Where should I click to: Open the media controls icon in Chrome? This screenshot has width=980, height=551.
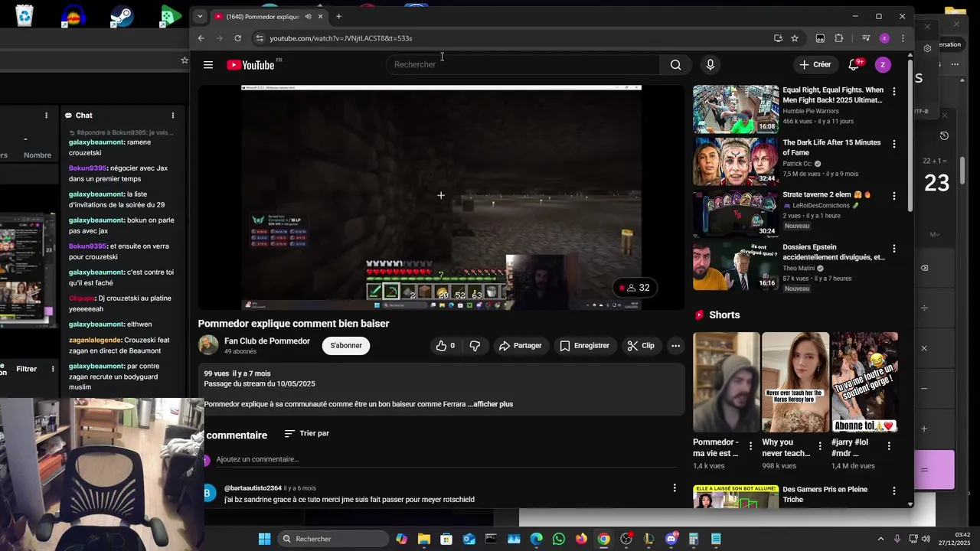click(x=866, y=38)
